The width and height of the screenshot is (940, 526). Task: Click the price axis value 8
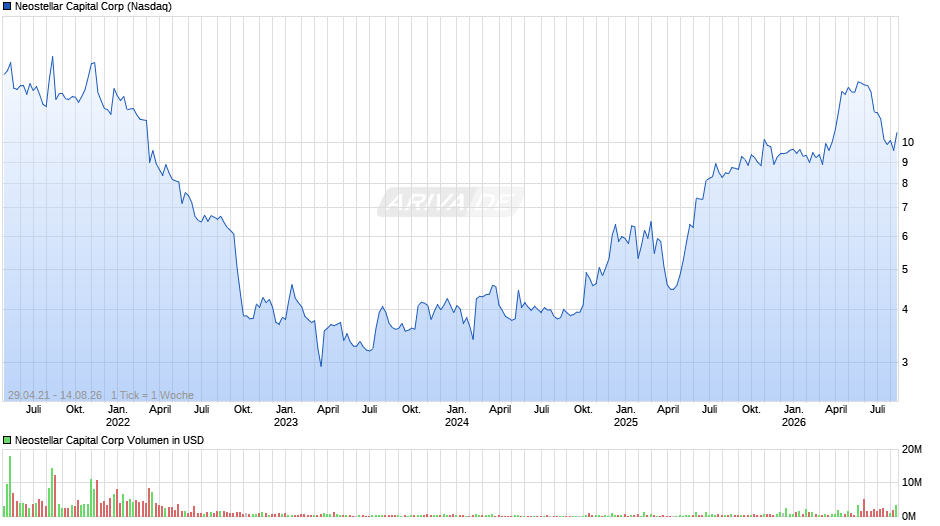[905, 183]
